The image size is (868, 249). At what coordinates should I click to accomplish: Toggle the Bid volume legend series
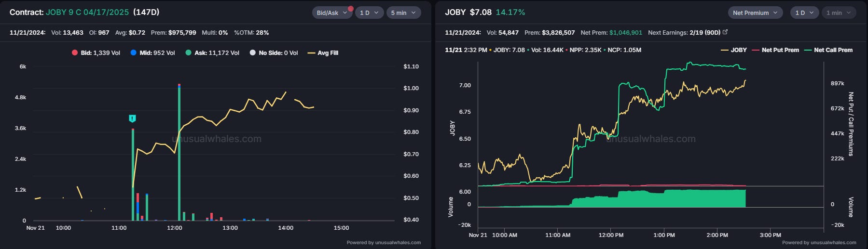tap(96, 53)
